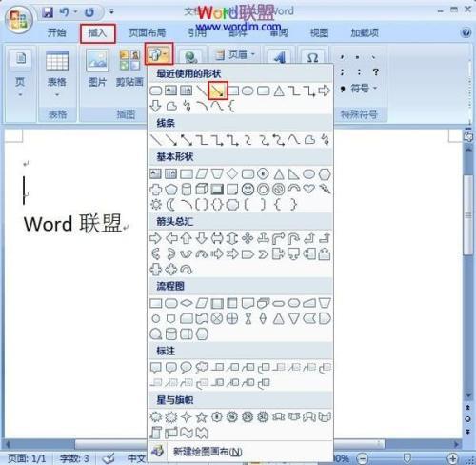
Task: Switch to the 加载项 tab
Action: pyautogui.click(x=365, y=32)
